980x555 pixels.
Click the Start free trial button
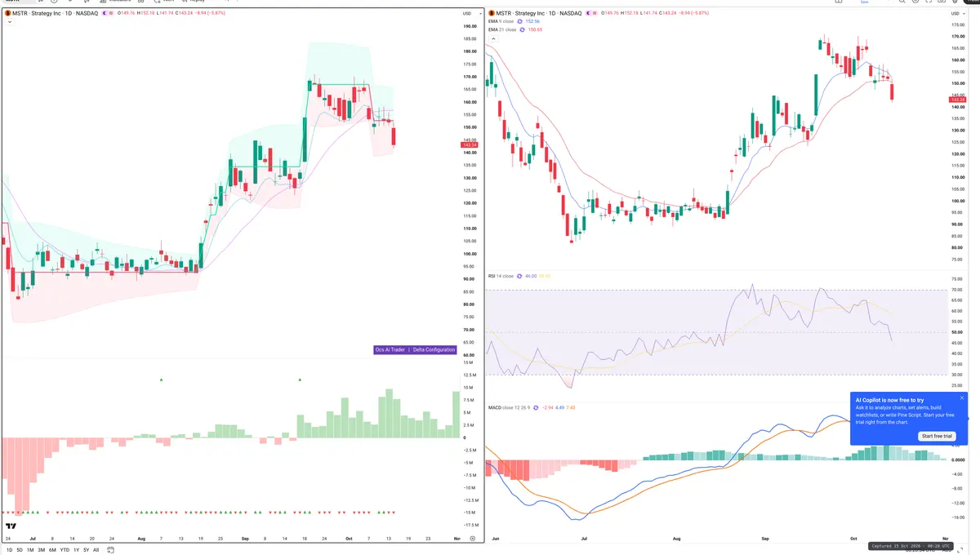pyautogui.click(x=937, y=436)
